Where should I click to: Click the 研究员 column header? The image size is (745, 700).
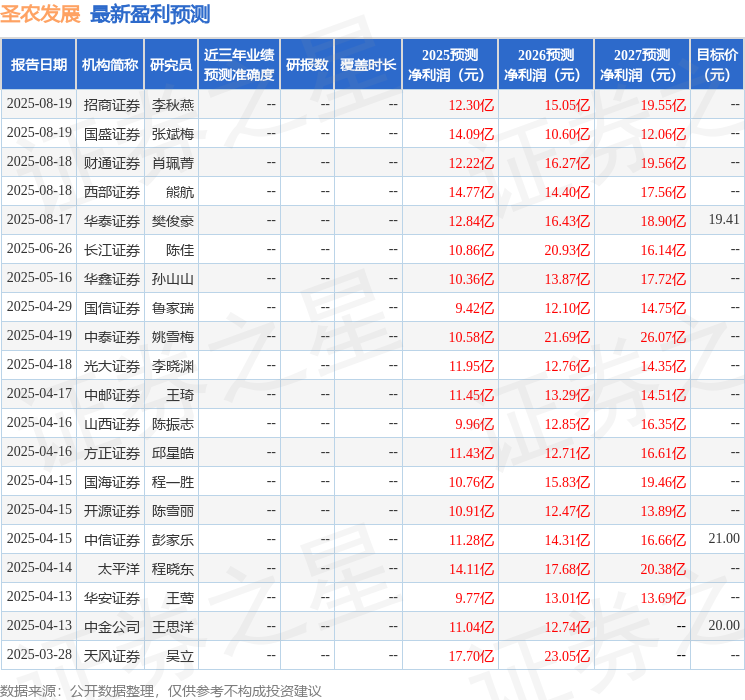pyautogui.click(x=171, y=64)
